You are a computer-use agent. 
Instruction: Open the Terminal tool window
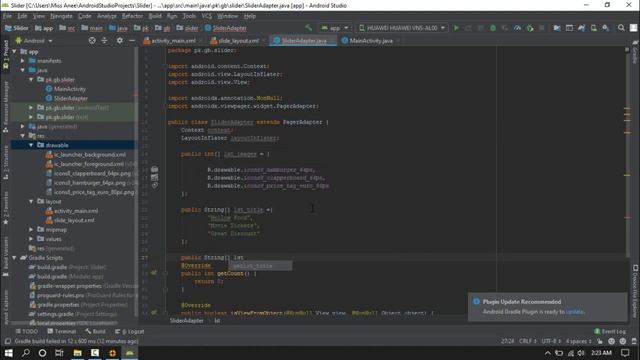click(62, 331)
